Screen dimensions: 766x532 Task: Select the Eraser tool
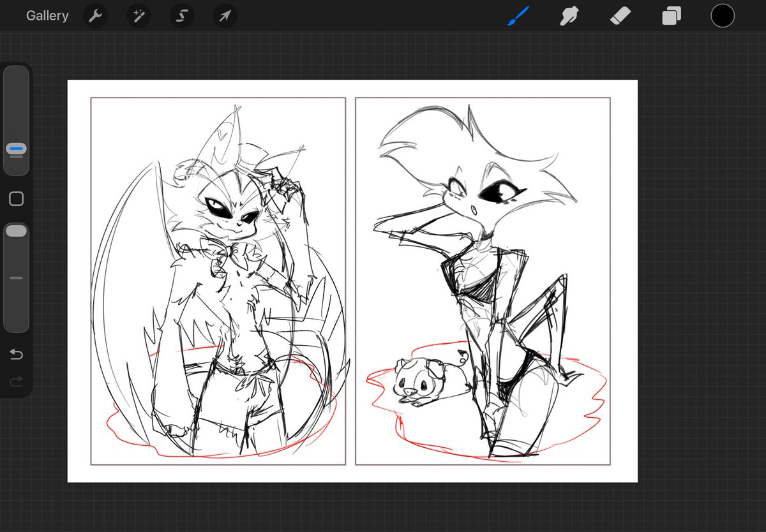pyautogui.click(x=620, y=16)
